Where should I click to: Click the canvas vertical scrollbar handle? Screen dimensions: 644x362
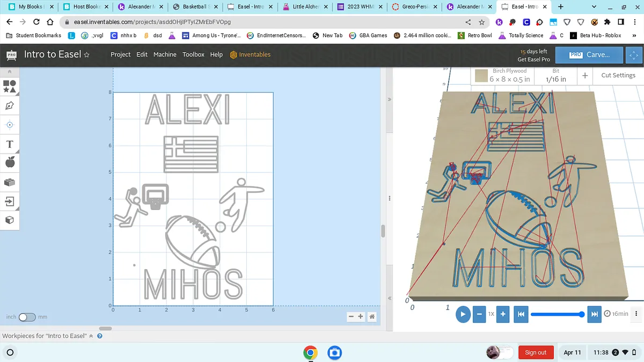383,231
